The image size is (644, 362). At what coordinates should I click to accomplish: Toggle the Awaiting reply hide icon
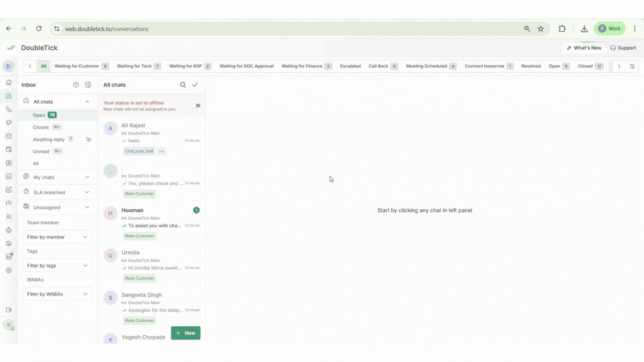[88, 140]
